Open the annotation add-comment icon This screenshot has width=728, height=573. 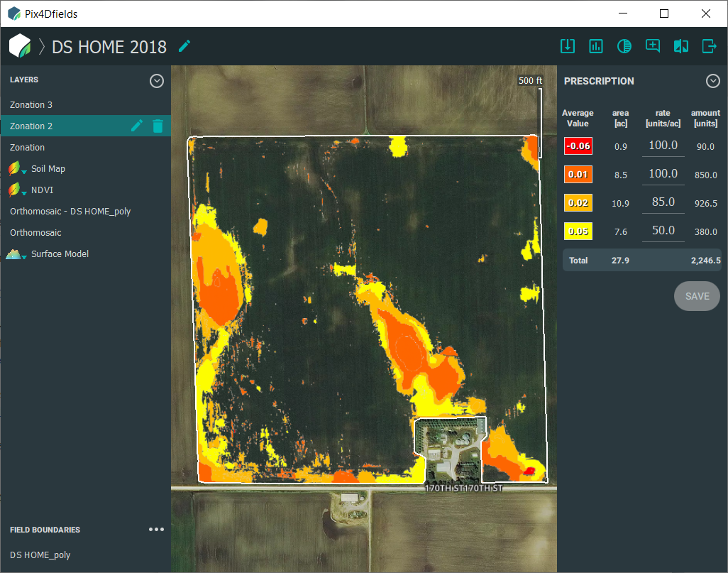[652, 46]
